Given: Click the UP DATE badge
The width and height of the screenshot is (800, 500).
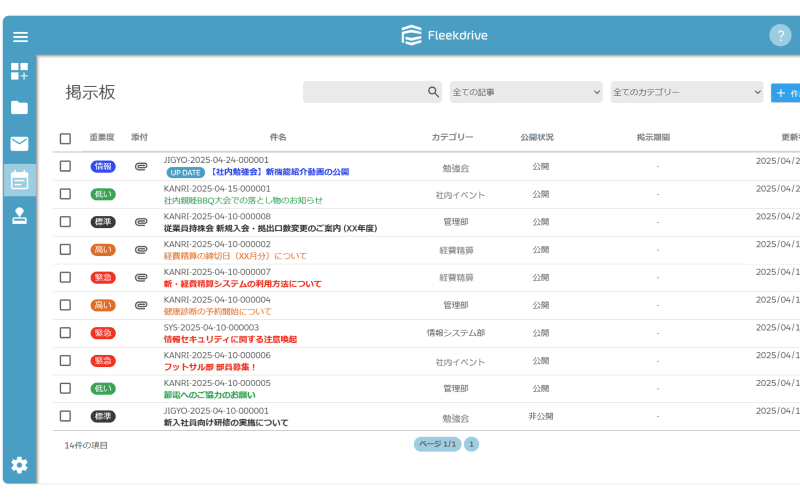Looking at the screenshot, I should (186, 172).
